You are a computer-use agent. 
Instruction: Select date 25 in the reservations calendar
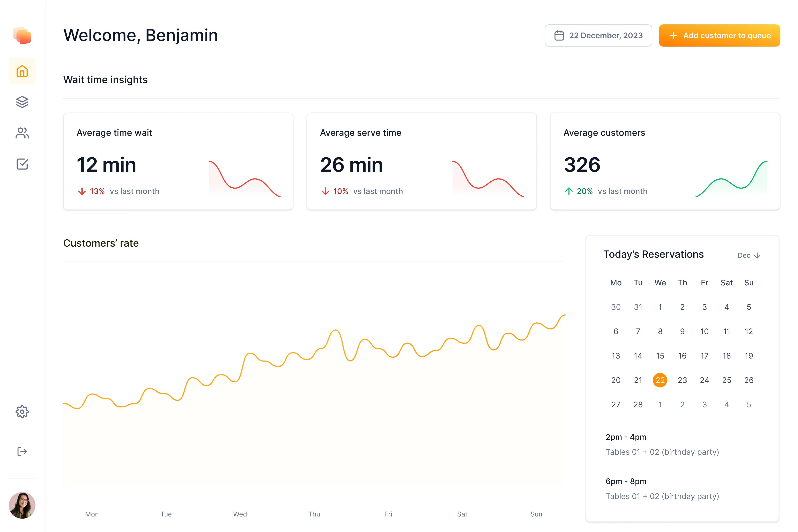click(x=726, y=380)
